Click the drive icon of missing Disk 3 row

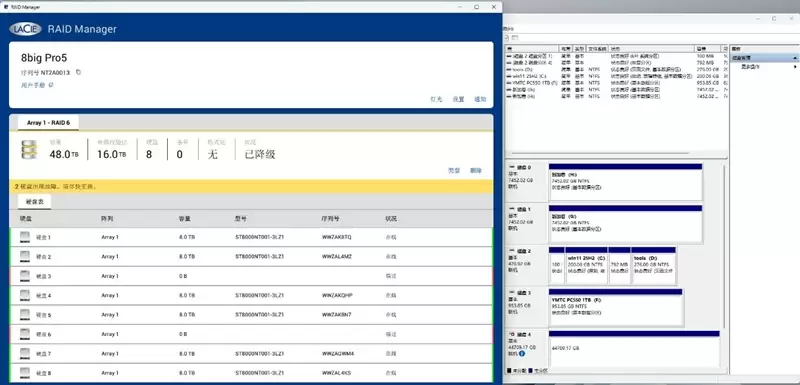[25, 276]
